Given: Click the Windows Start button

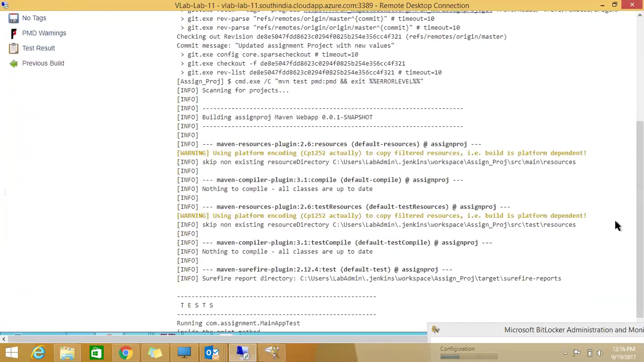Looking at the screenshot, I should tap(12, 353).
